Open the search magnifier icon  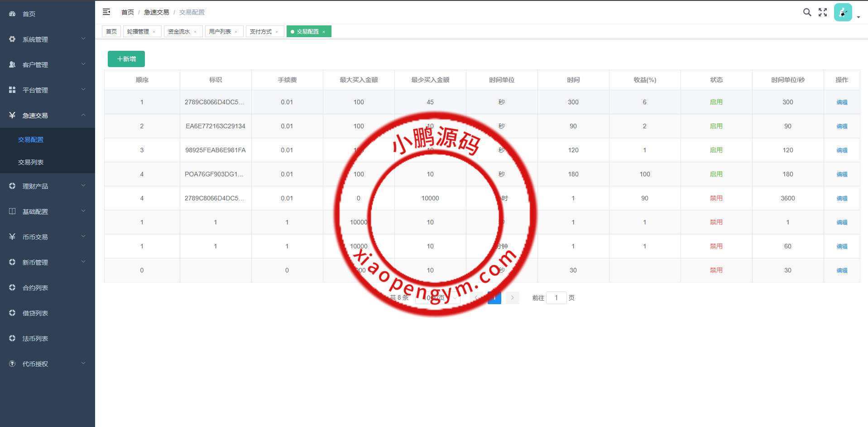[x=807, y=12]
